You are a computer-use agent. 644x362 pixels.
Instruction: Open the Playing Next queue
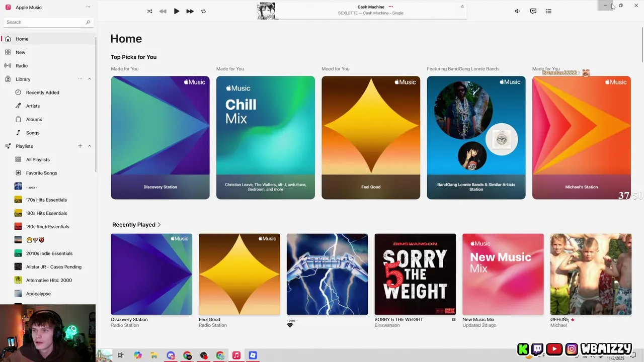tap(548, 11)
